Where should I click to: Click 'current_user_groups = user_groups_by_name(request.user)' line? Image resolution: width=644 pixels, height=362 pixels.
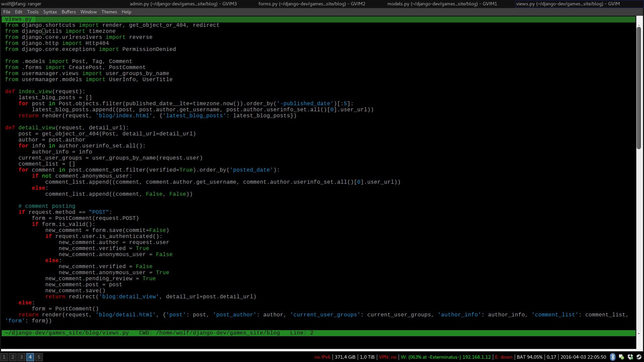110,158
